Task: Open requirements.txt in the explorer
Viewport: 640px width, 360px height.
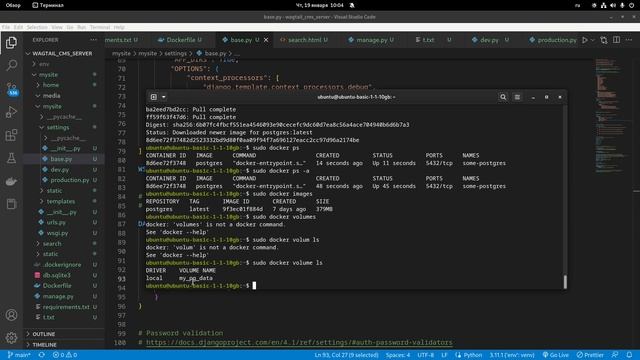Action: 66,307
